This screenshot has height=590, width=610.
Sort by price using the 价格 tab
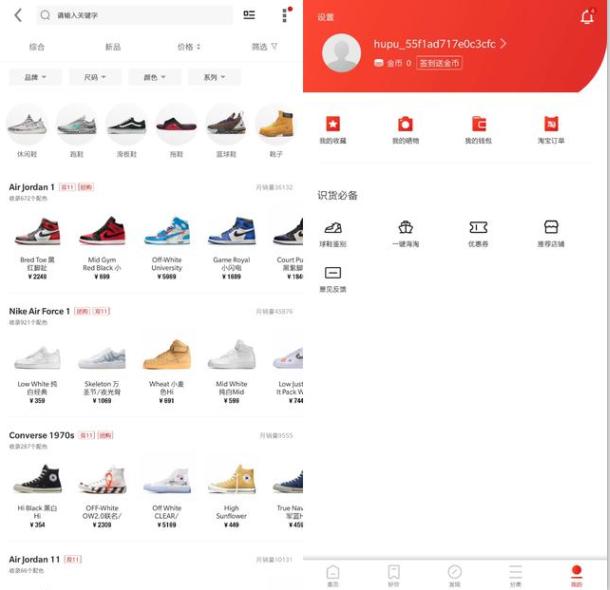[189, 47]
